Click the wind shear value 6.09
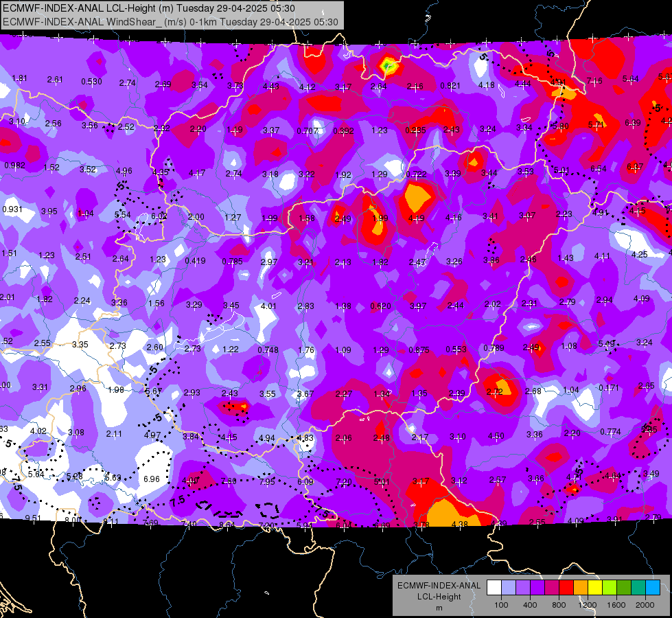This screenshot has width=672, height=618. (305, 481)
